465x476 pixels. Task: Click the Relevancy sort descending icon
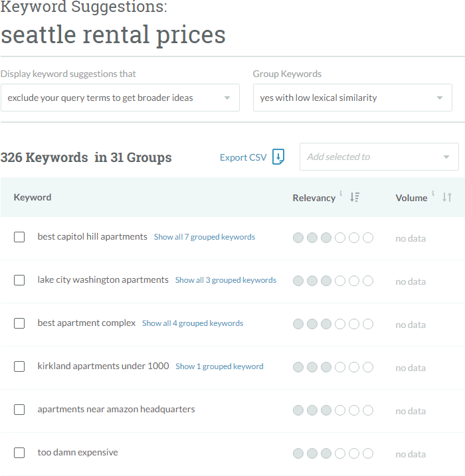pos(355,197)
